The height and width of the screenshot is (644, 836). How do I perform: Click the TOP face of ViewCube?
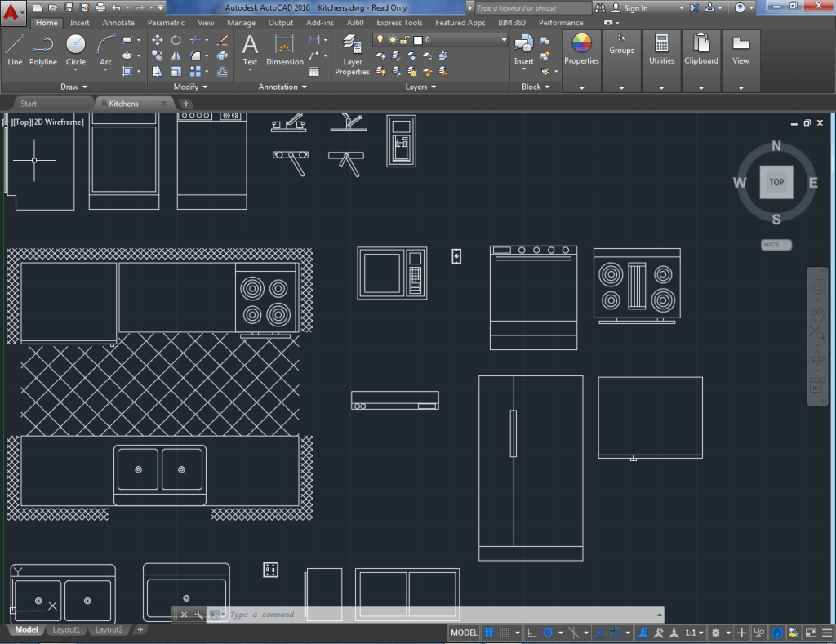click(776, 183)
